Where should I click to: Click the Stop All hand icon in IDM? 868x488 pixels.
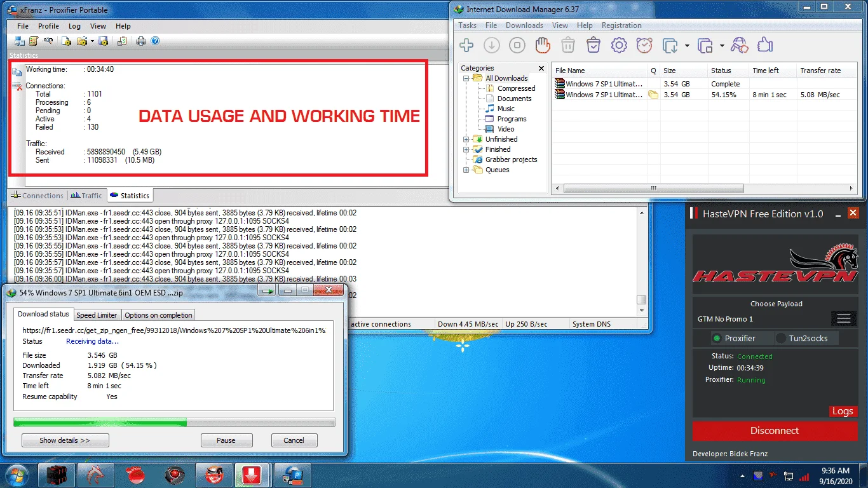542,45
